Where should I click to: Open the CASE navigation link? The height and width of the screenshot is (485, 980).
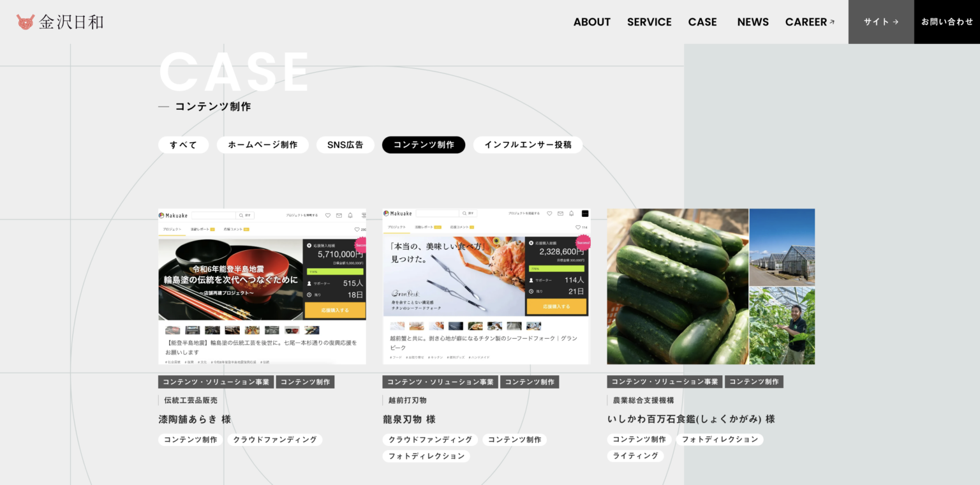[x=702, y=22]
